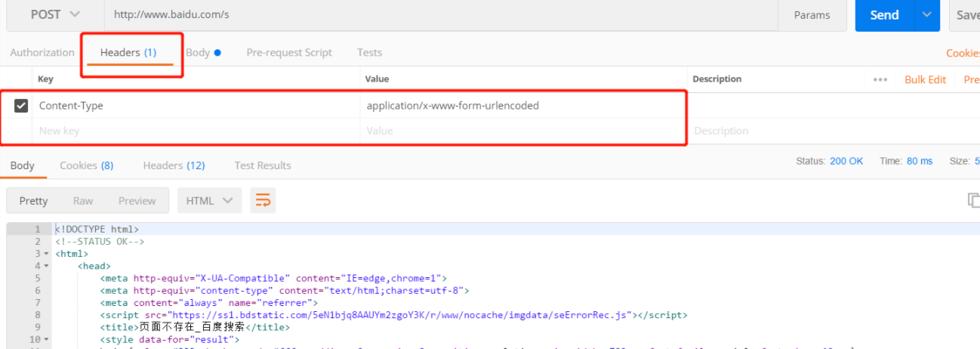Select the request Headers (1) tab

128,52
